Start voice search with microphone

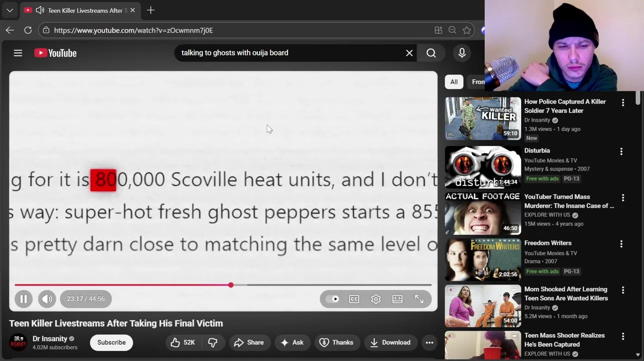[x=462, y=53]
